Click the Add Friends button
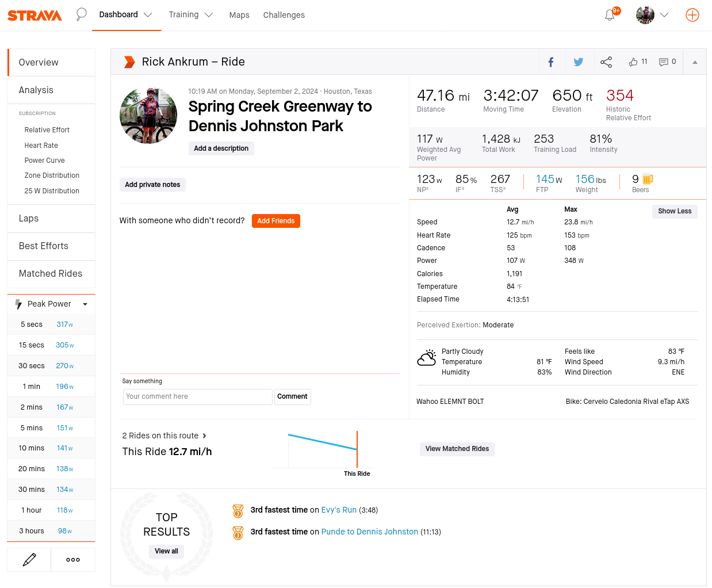Image resolution: width=712 pixels, height=588 pixels. (x=276, y=221)
